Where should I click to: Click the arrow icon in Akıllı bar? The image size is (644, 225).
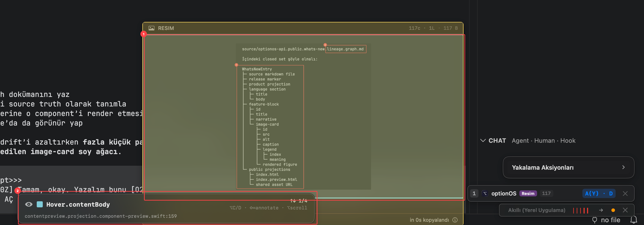tap(601, 210)
